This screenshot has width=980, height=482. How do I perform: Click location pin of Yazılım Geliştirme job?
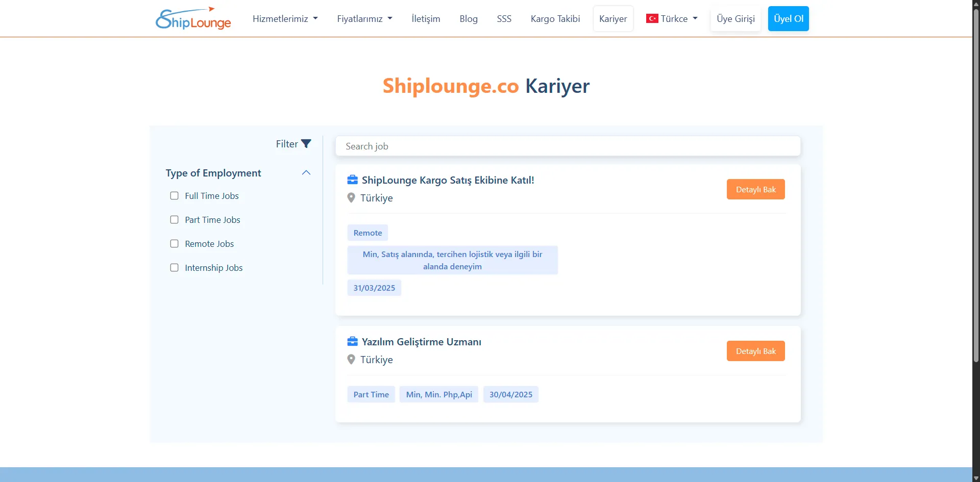(351, 360)
